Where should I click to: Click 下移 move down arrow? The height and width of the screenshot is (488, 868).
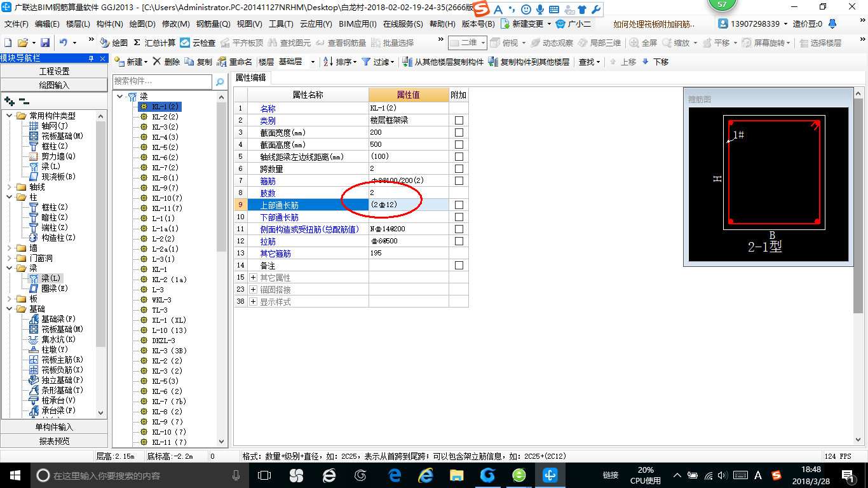coord(655,62)
